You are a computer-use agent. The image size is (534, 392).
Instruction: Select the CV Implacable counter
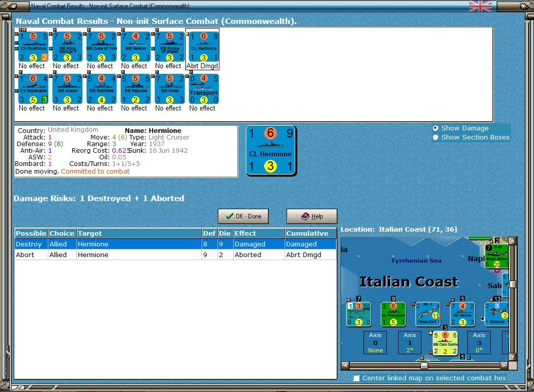point(33,89)
